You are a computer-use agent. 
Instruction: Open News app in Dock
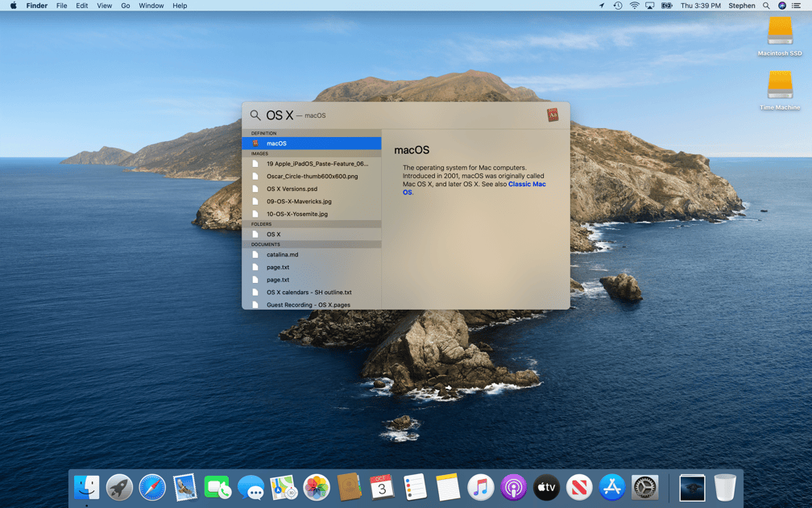coord(579,487)
